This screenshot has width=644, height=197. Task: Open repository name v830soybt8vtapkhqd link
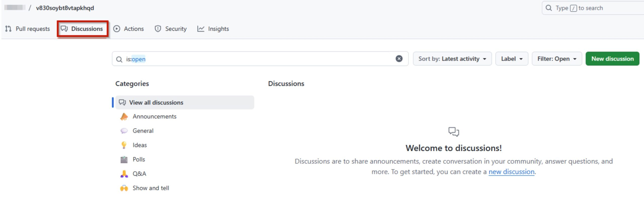pyautogui.click(x=65, y=8)
